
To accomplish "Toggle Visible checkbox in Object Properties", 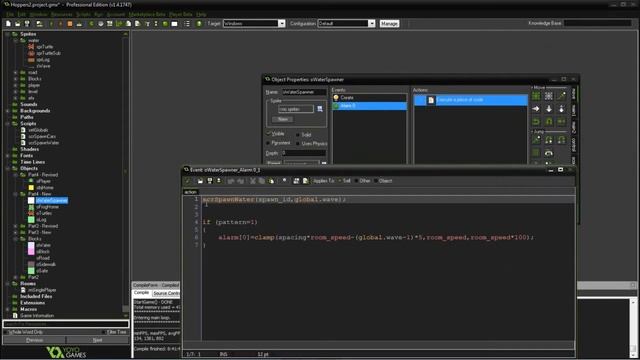I will (269, 134).
